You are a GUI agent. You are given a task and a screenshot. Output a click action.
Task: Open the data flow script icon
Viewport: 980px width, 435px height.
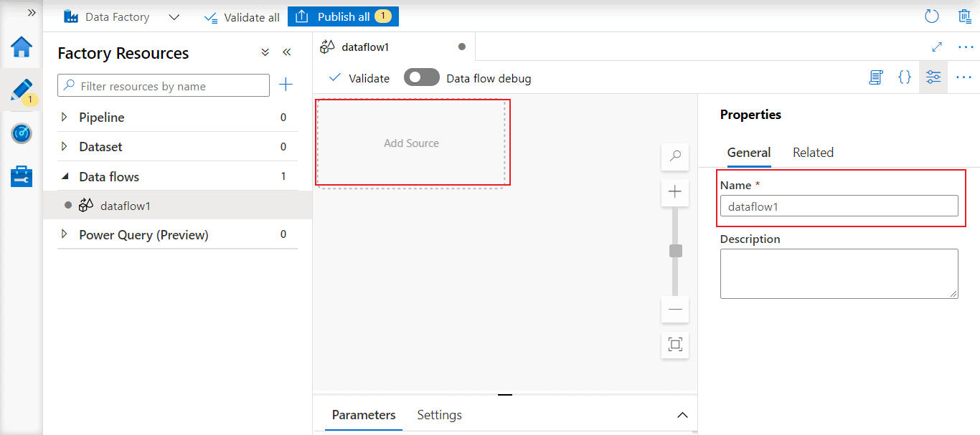point(875,77)
